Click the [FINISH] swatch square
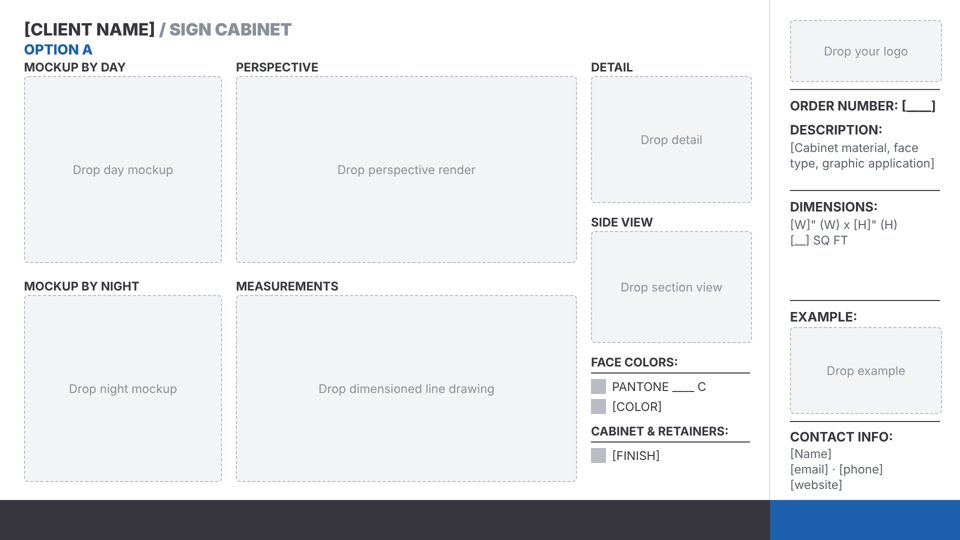 click(598, 456)
